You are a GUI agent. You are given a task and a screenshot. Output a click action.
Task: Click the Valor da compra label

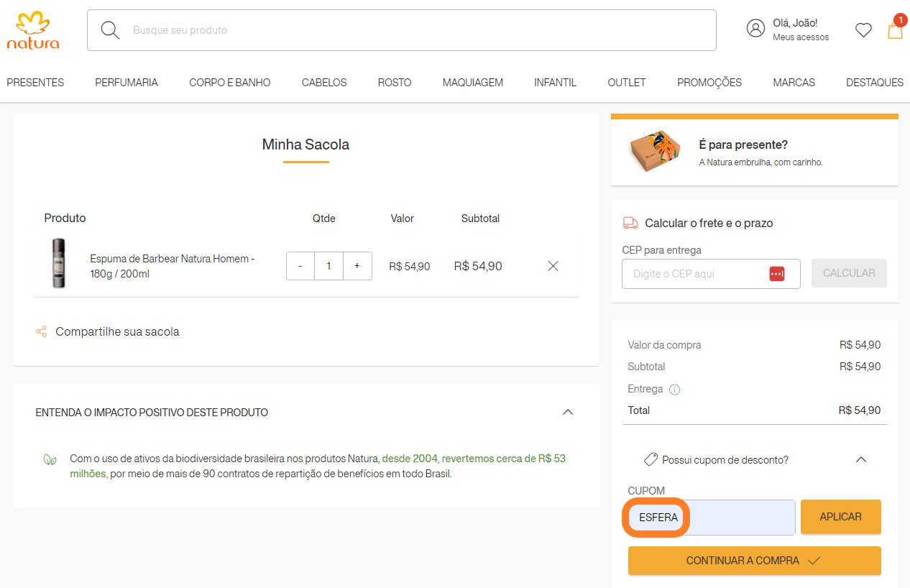click(664, 345)
